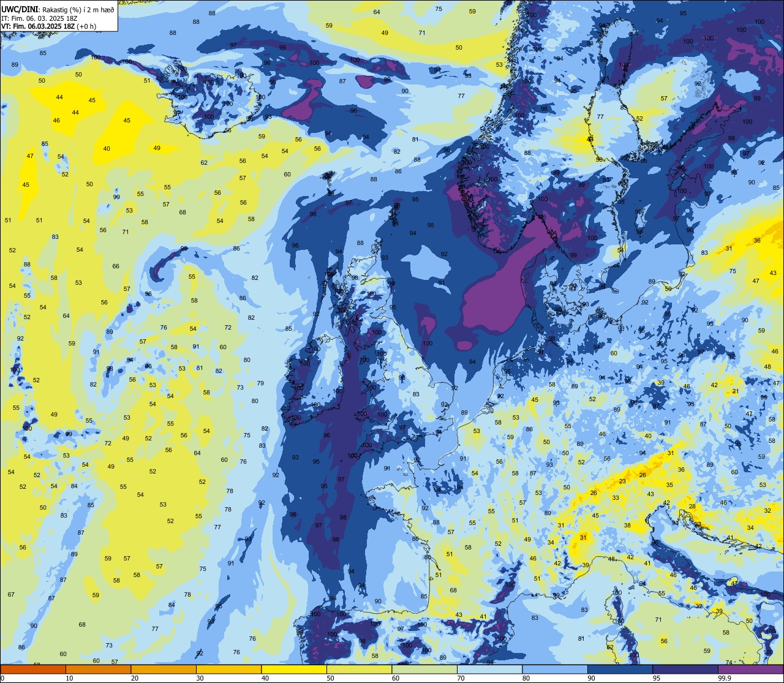Click the humidity value 67 at left edge
Viewport: 784px width, 683px height.
pyautogui.click(x=11, y=595)
